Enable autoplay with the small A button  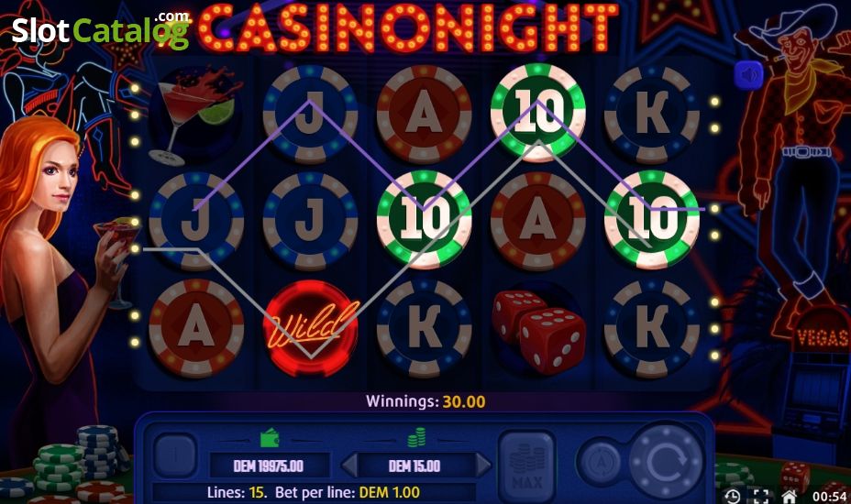[x=601, y=462]
